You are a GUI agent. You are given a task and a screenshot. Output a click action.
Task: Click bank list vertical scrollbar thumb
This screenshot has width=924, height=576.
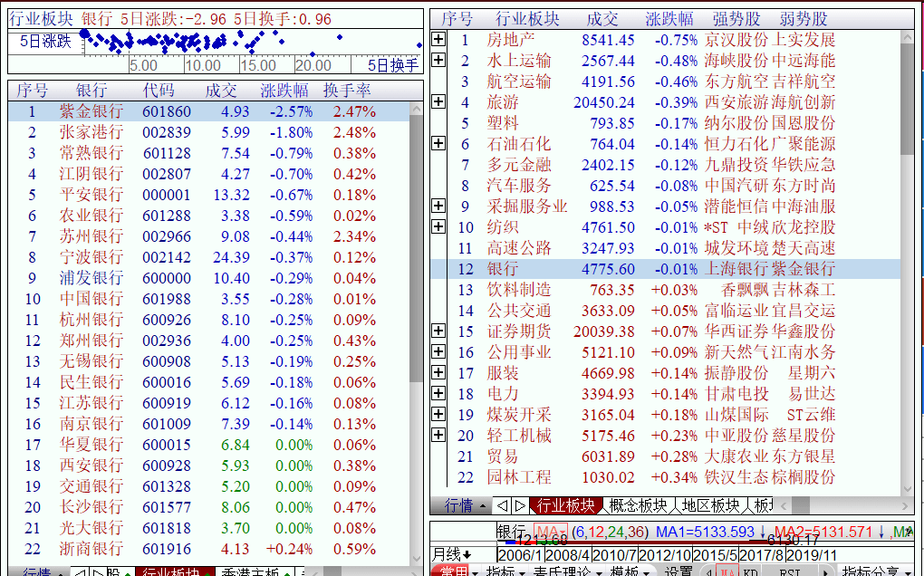416,250
